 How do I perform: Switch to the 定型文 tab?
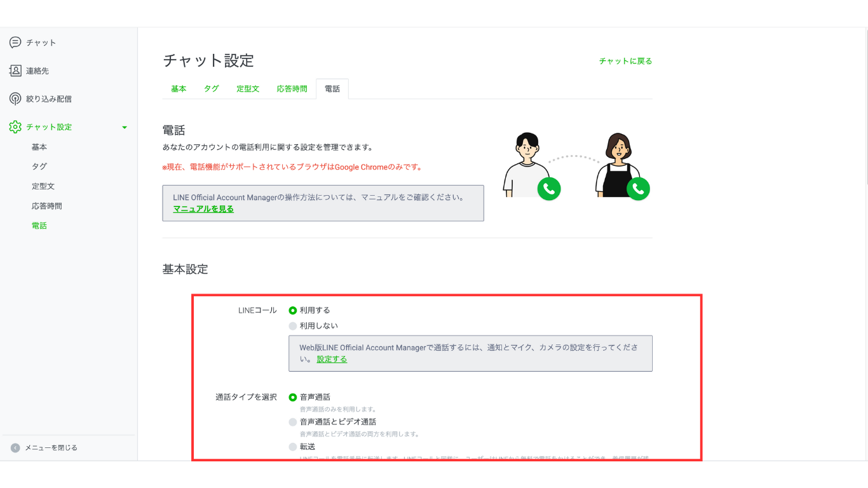pos(248,89)
